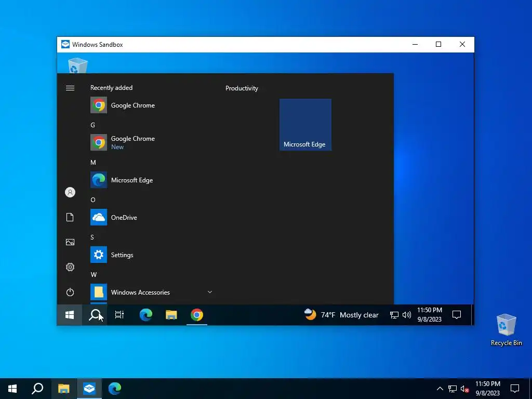Launch Edge from the sandbox taskbar

[146, 315]
